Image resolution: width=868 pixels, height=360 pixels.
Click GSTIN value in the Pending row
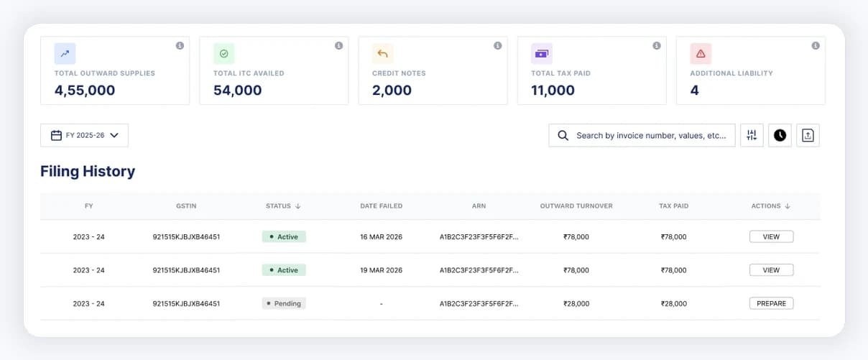point(186,304)
